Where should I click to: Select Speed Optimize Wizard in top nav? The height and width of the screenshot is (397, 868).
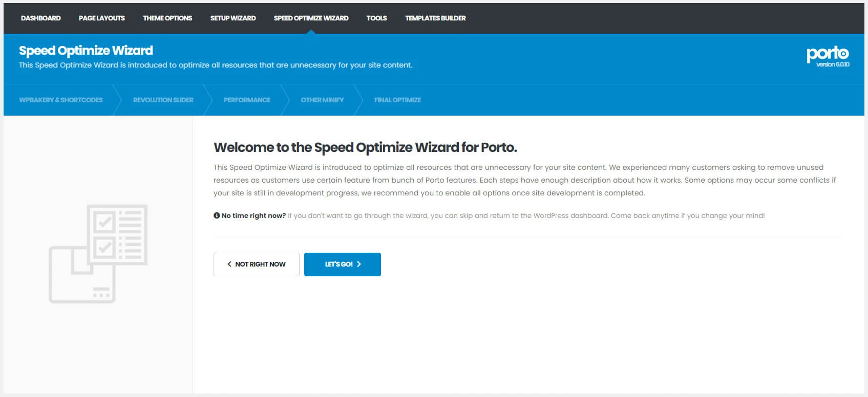pyautogui.click(x=311, y=18)
